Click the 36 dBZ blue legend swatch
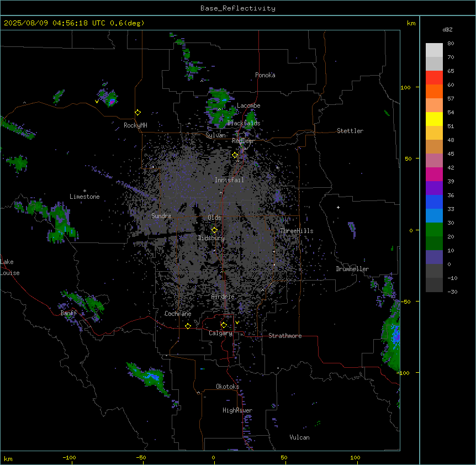Screen dimensions: 476x465 pos(434,202)
